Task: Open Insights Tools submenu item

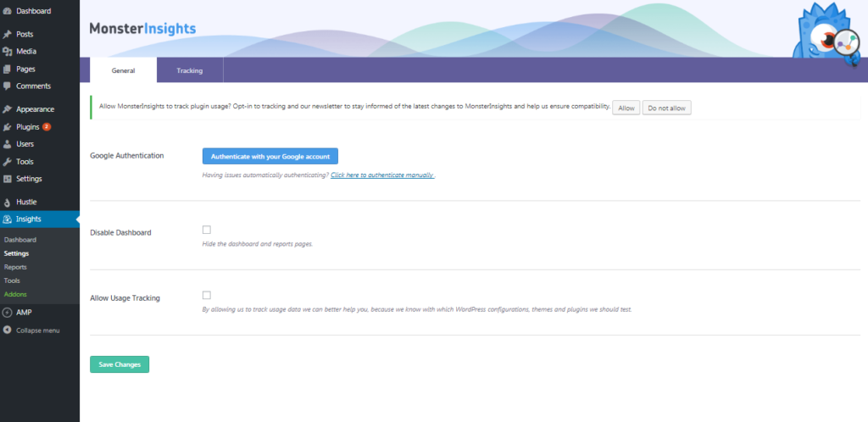Action: pos(12,281)
